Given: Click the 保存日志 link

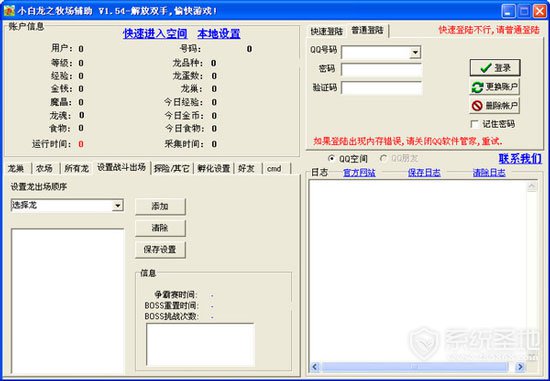Looking at the screenshot, I should (x=424, y=173).
